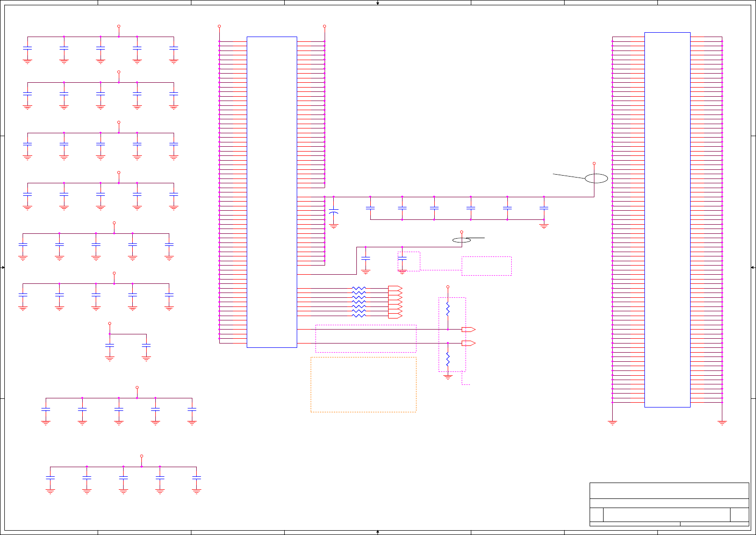Screen dimensions: 756x535
Task: Click the power pin above the IC's left pin column
Action: coord(219,26)
